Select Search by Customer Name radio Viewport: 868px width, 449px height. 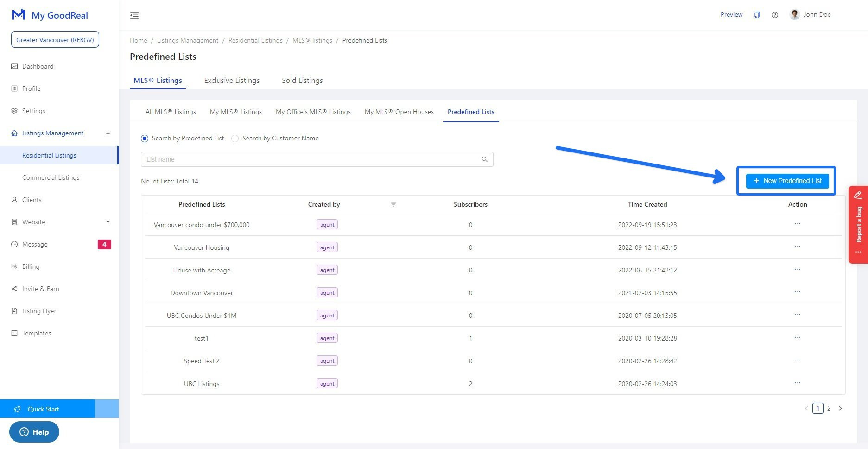tap(235, 139)
